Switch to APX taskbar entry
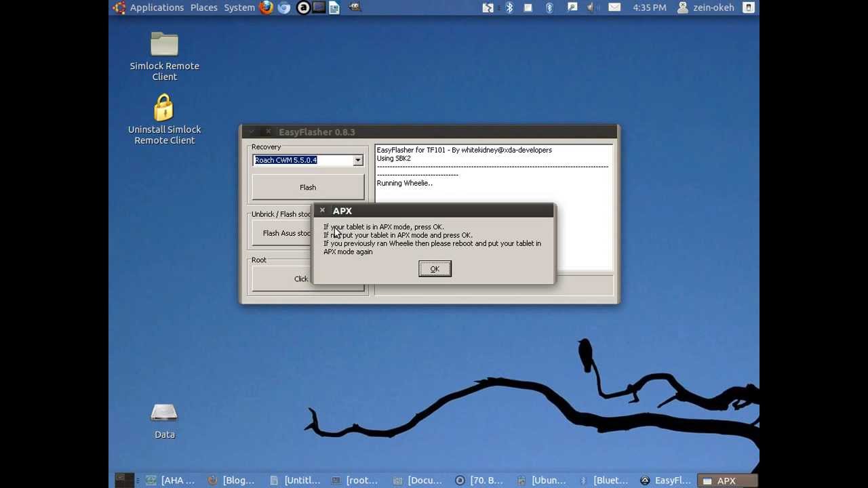The image size is (868, 488). [728, 480]
